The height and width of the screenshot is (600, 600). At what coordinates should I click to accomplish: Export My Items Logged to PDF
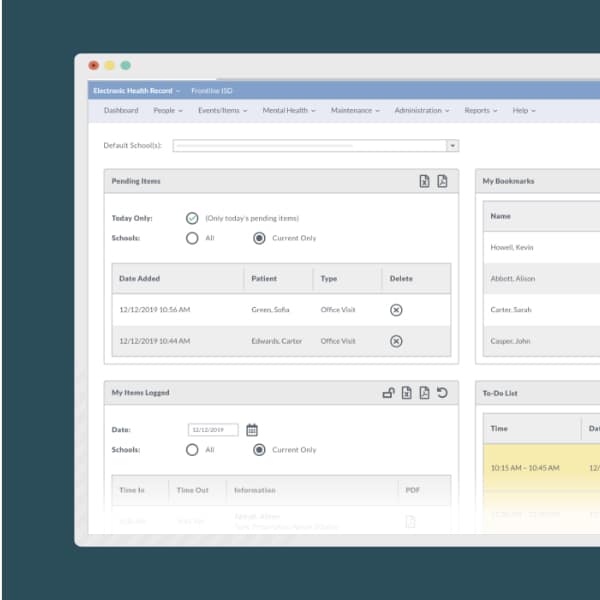click(x=424, y=393)
